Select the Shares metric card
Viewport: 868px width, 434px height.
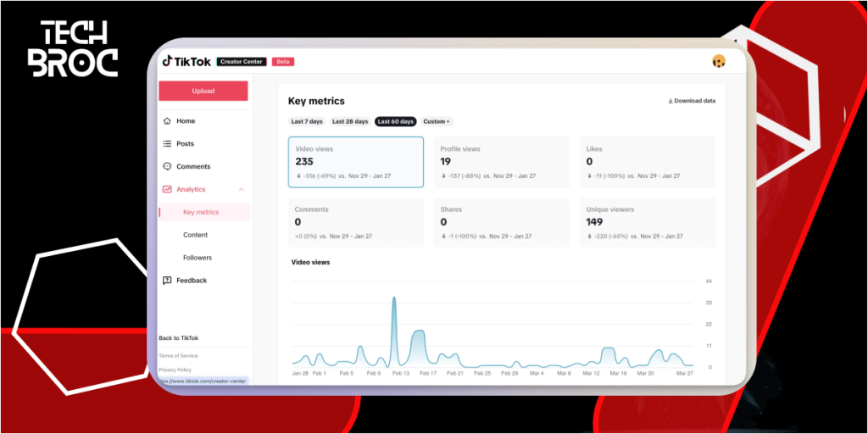(x=502, y=223)
